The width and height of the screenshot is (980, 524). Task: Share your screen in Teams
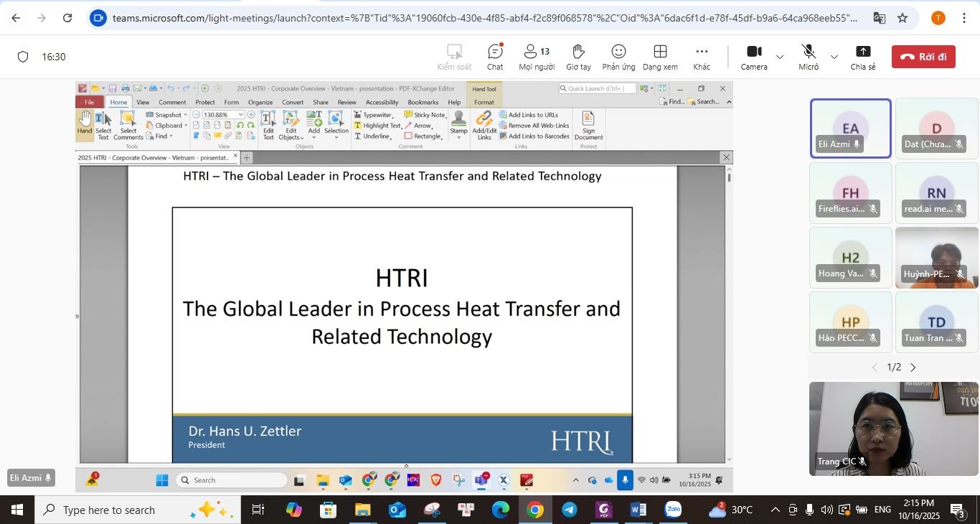(863, 57)
